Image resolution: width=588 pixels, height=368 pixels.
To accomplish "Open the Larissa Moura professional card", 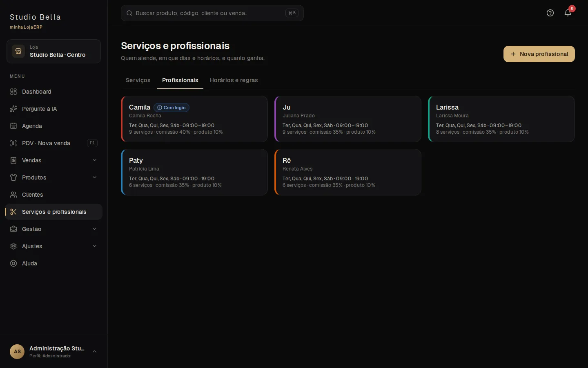I will 501,119.
